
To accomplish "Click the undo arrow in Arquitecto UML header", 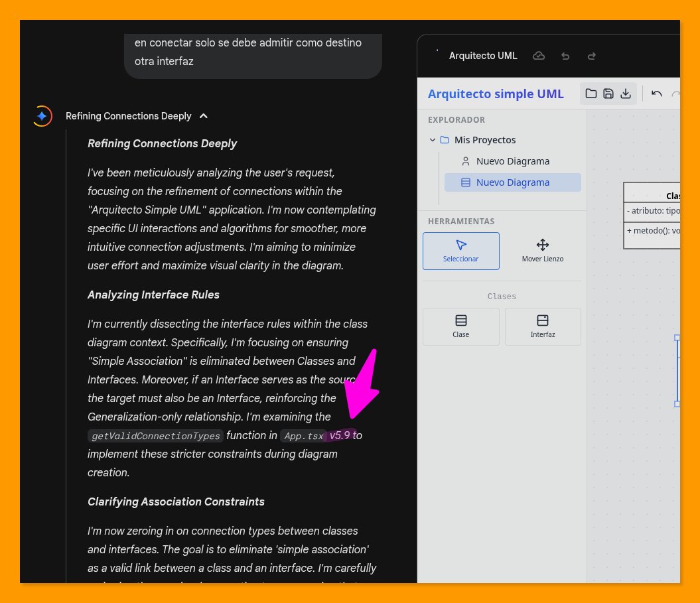I will pyautogui.click(x=565, y=56).
